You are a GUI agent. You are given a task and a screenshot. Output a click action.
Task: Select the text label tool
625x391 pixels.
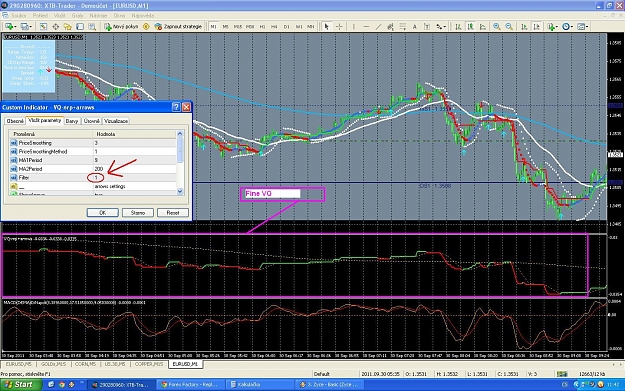coord(426,27)
